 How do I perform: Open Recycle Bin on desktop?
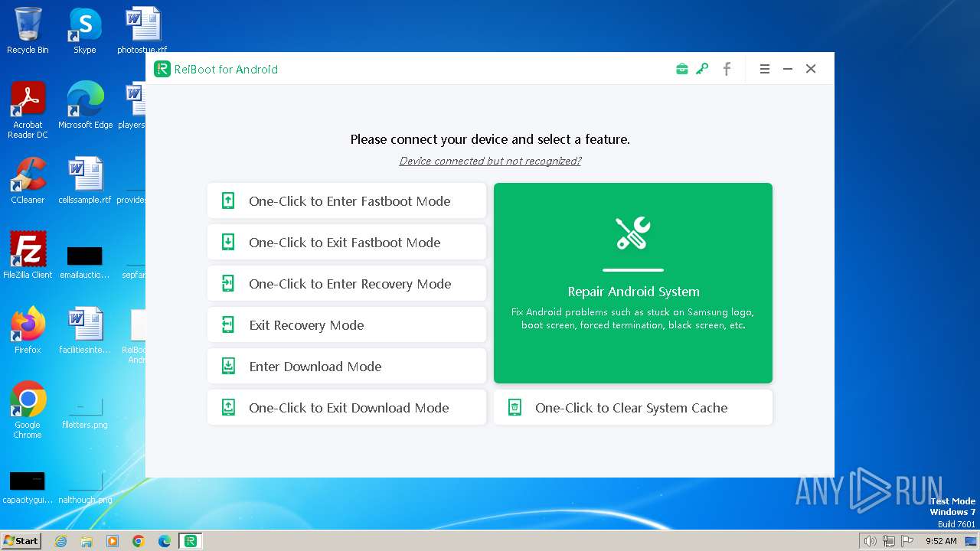pos(28,31)
